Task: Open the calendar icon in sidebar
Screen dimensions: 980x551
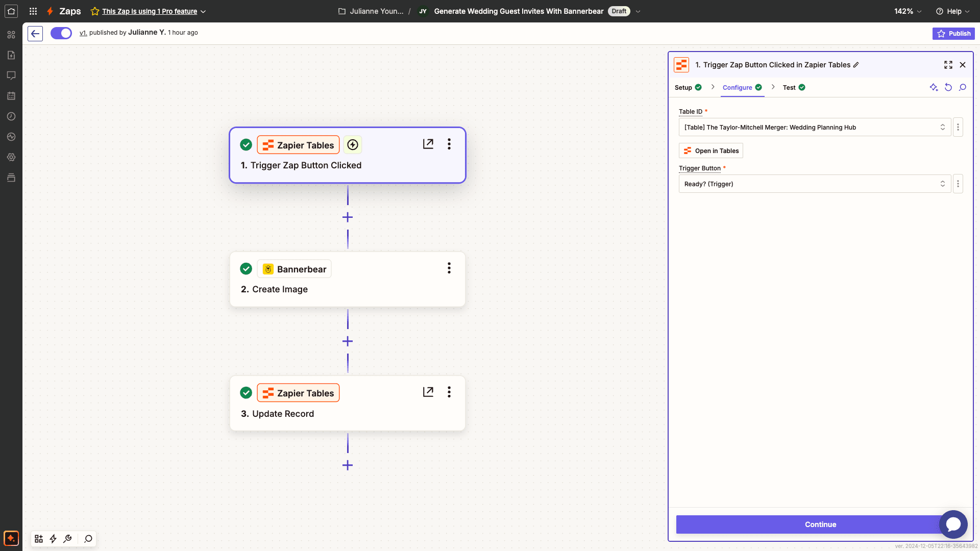Action: click(x=11, y=96)
